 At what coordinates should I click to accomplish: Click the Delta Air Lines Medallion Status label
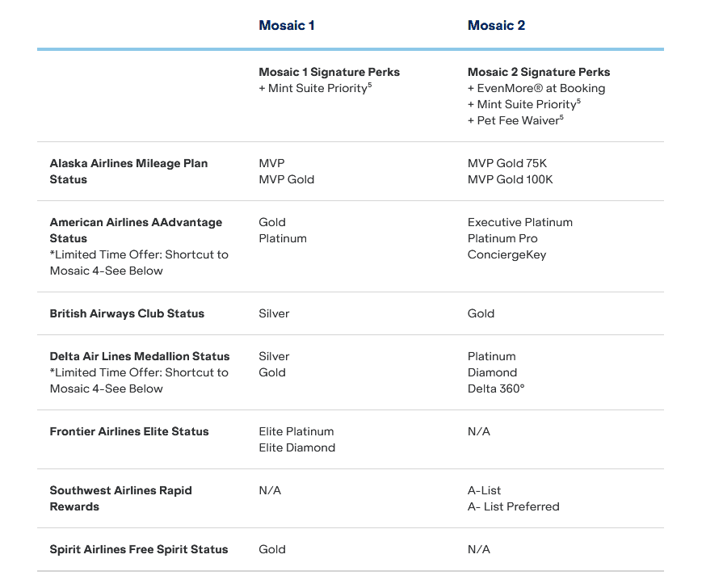[140, 356]
